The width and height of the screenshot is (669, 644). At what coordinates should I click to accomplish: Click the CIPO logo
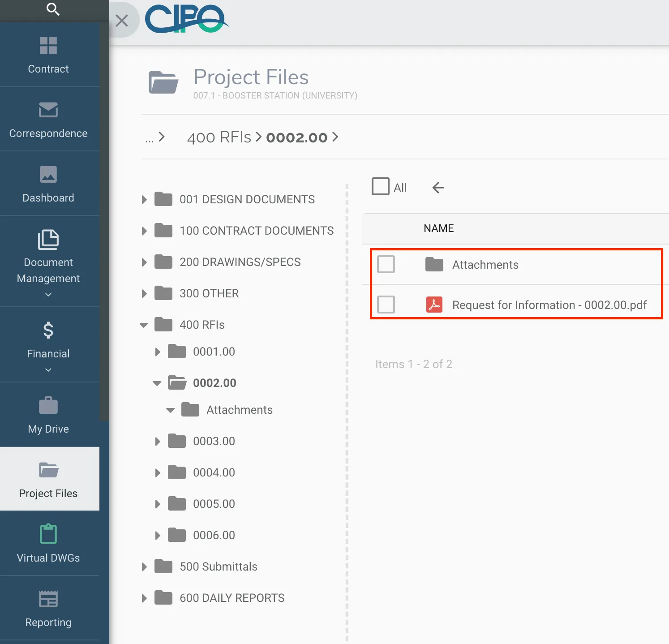click(187, 19)
